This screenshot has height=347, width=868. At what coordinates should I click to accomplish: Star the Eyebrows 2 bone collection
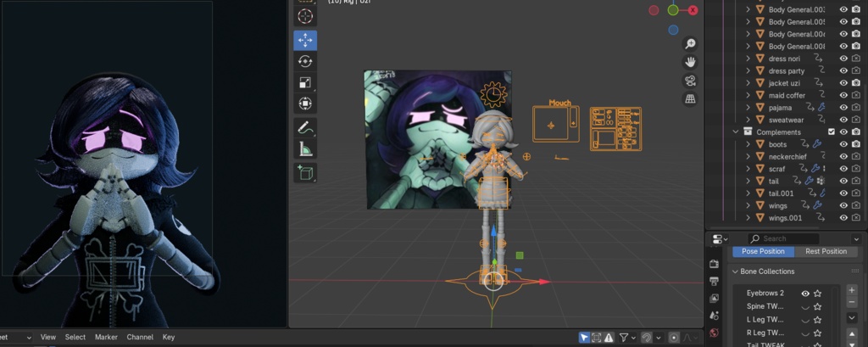[818, 294]
